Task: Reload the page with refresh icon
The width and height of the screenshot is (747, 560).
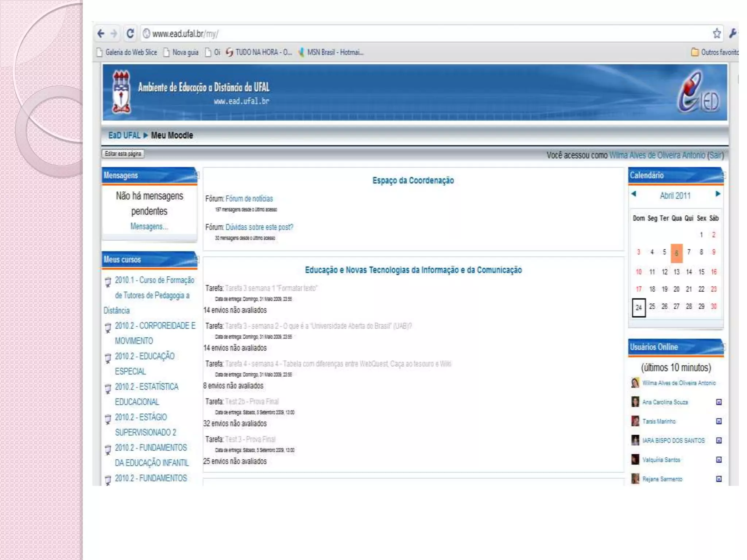Action: coord(130,34)
